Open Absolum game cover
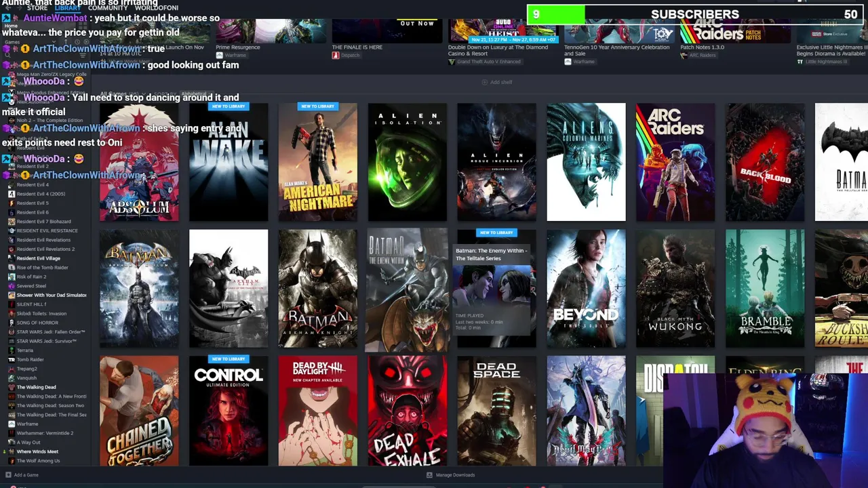Viewport: 868px width, 488px height. (139, 162)
